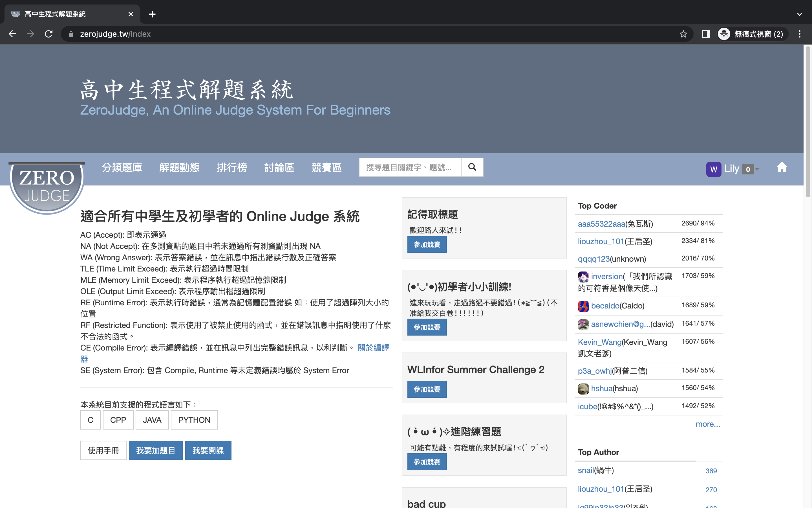Click Lily's purple W avatar
812x508 pixels.
[713, 169]
